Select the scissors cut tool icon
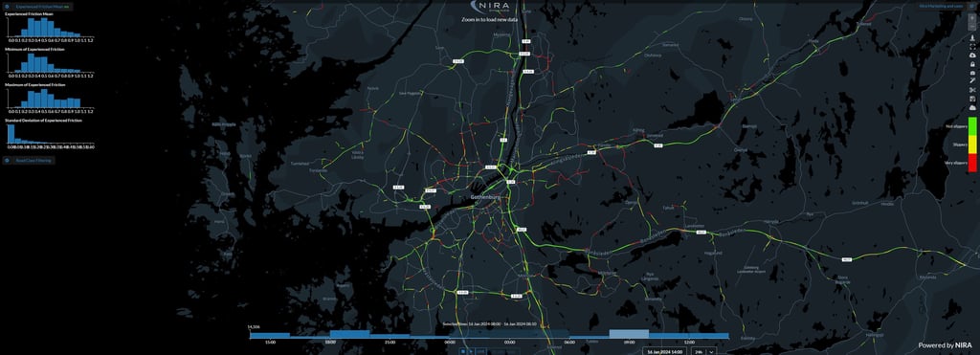Screen dimensions: 980x355 pyautogui.click(x=972, y=90)
